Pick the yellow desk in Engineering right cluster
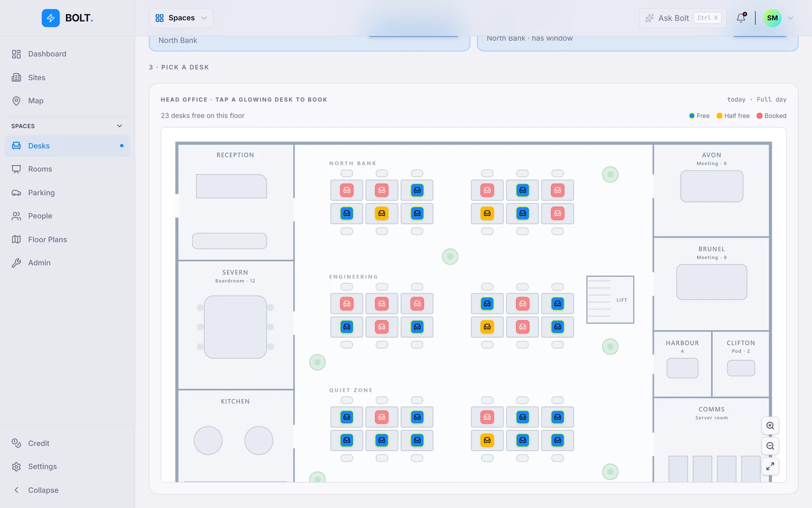This screenshot has height=508, width=812. [x=487, y=327]
